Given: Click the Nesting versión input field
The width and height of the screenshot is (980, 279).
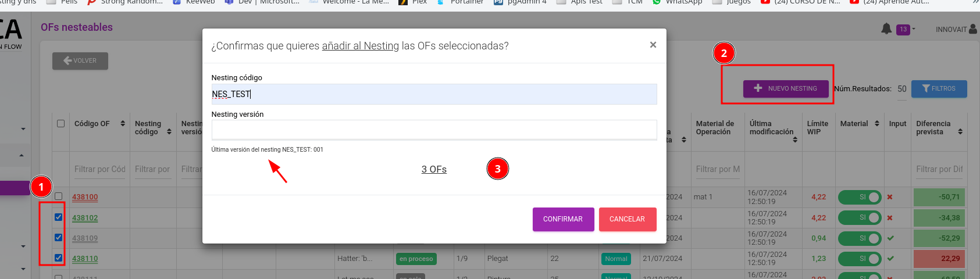Looking at the screenshot, I should [x=434, y=129].
